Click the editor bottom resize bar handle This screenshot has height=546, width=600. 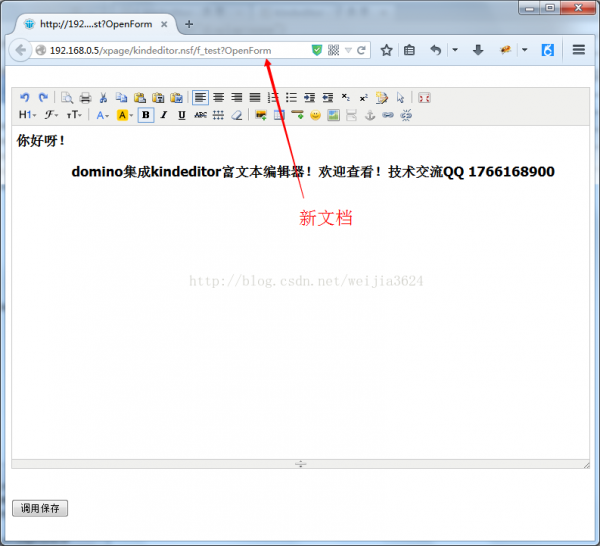(300, 464)
